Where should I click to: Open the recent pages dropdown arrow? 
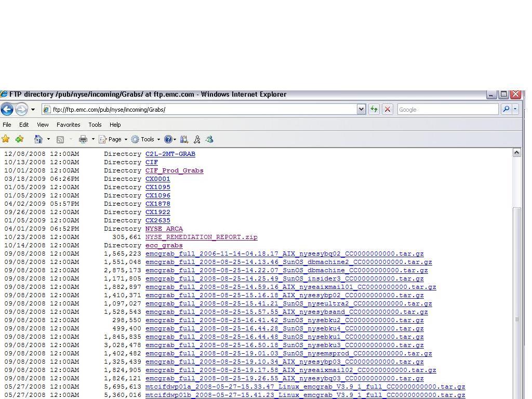click(x=33, y=110)
